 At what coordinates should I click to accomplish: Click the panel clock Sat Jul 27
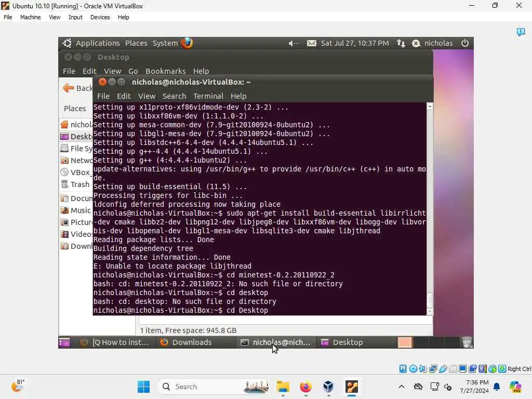[x=355, y=43]
